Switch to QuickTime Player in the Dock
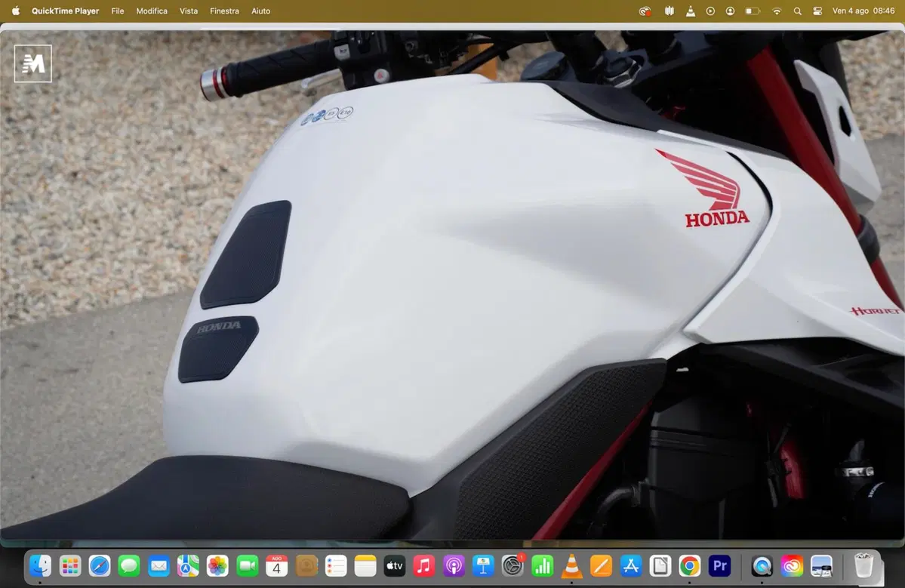 762,566
